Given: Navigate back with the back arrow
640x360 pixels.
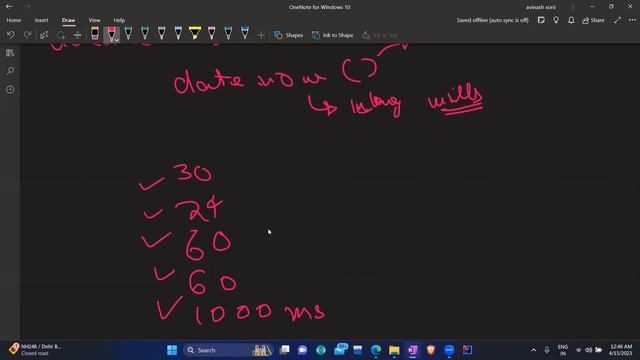Looking at the screenshot, I should (x=9, y=7).
